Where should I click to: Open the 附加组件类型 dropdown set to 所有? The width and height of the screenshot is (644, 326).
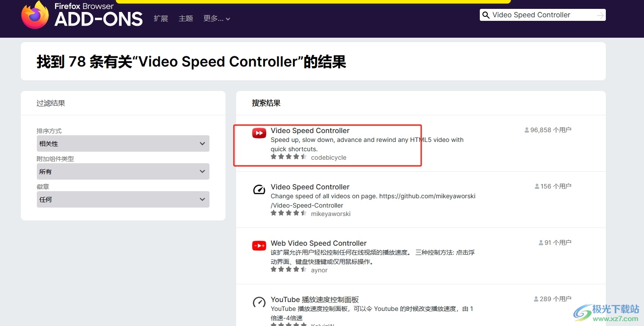123,172
